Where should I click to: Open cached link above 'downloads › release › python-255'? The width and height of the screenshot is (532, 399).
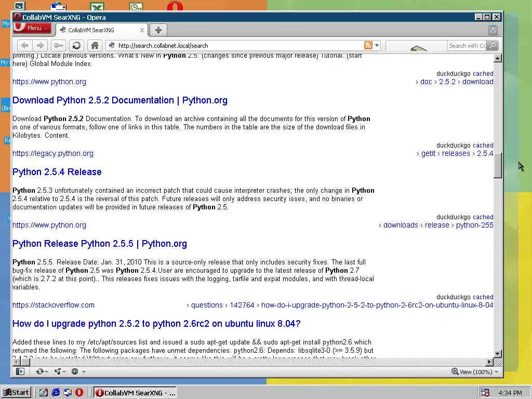point(483,217)
